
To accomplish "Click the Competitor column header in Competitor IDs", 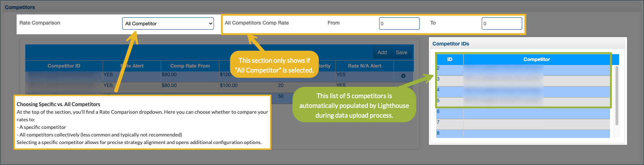I will [x=536, y=59].
